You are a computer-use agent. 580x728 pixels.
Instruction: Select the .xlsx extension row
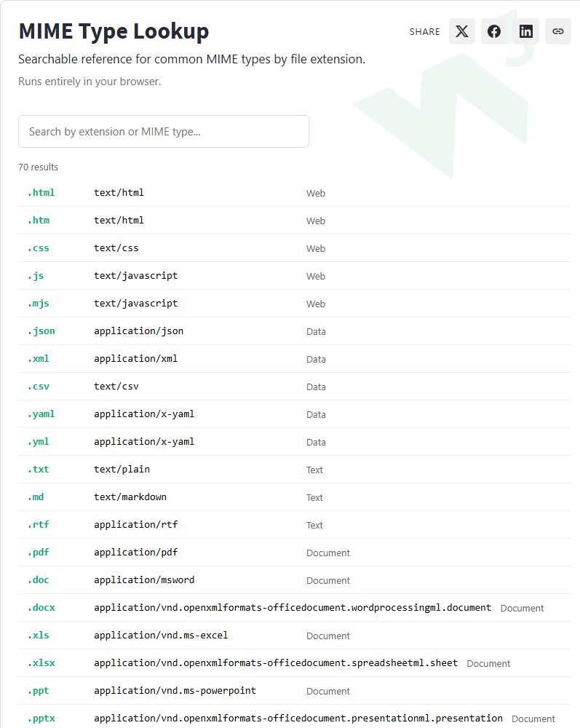[295, 663]
